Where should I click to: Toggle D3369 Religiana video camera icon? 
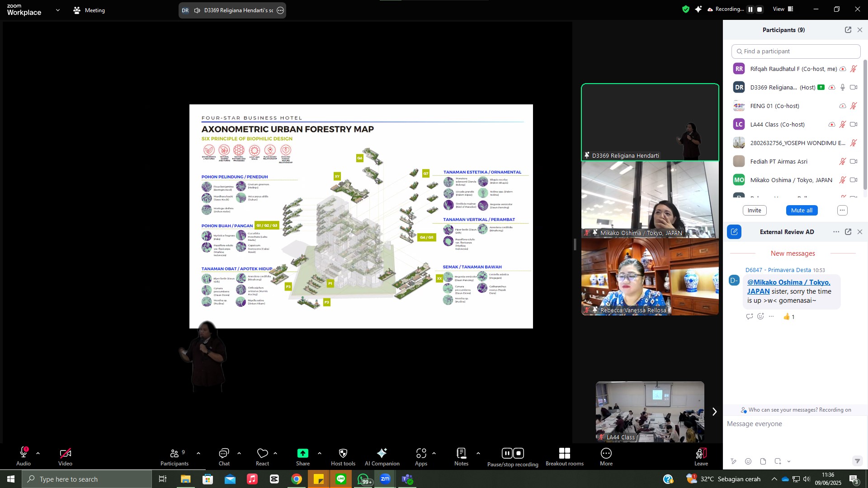[x=854, y=88]
